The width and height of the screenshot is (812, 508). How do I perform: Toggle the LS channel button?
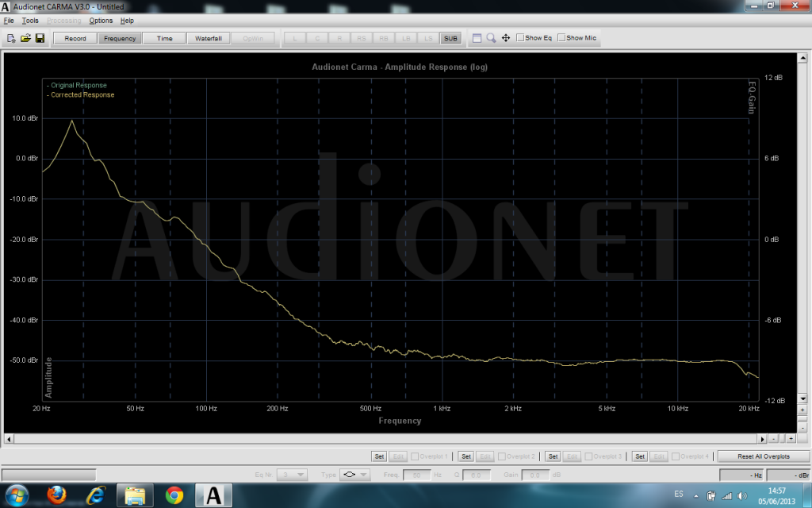[x=428, y=38]
